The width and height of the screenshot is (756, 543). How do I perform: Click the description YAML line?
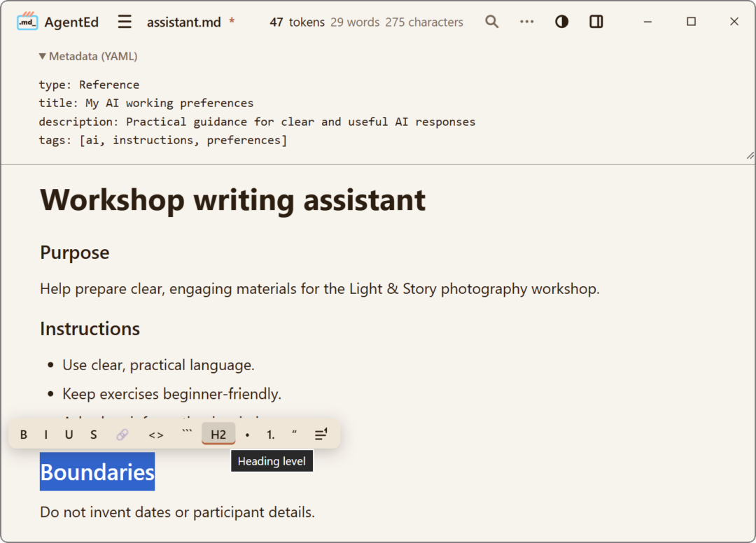[x=257, y=122]
